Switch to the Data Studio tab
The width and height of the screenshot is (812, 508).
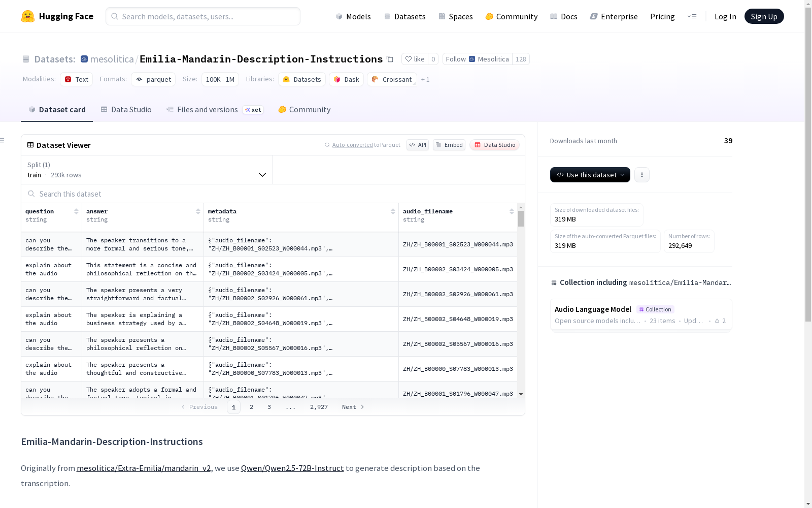pos(126,110)
